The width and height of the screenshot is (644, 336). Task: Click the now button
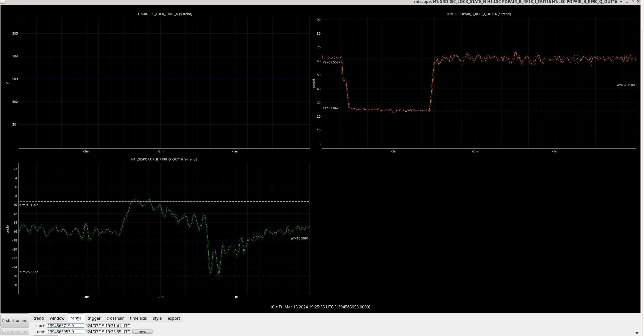coord(142,331)
